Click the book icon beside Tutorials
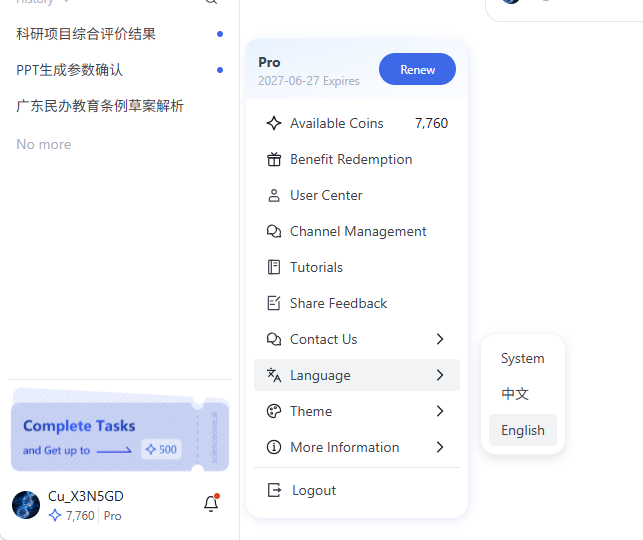Image resolution: width=643 pixels, height=540 pixels. coord(274,267)
